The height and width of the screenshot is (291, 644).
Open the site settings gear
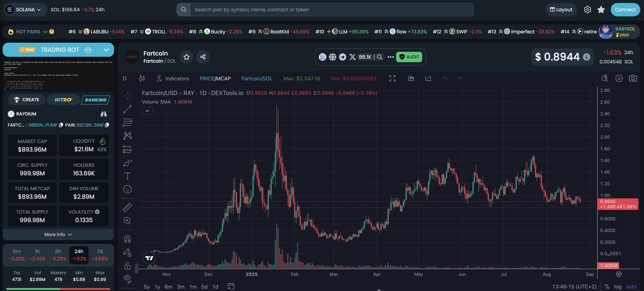coord(587,10)
